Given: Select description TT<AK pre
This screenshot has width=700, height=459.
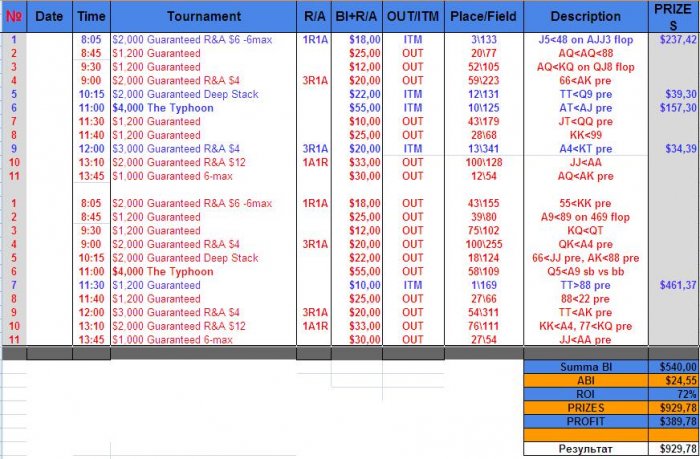Looking at the screenshot, I should pyautogui.click(x=586, y=313).
